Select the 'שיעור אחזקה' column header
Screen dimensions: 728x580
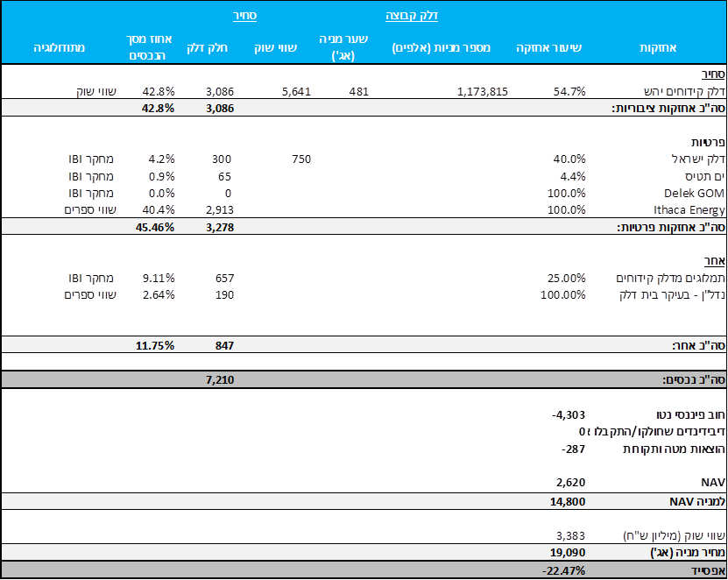pyautogui.click(x=548, y=48)
